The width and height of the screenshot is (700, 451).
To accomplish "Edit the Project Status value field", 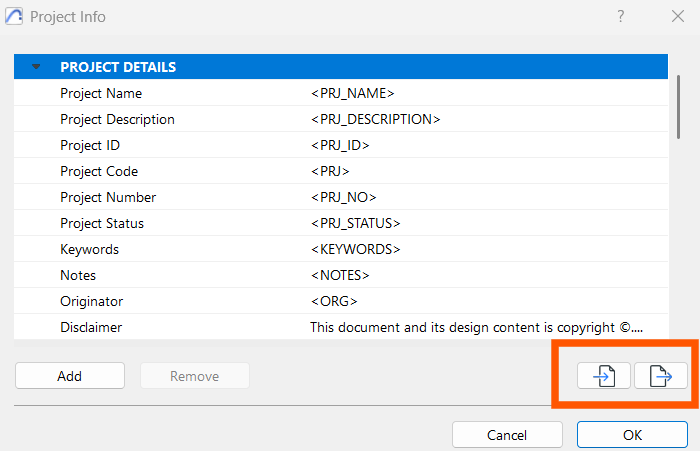I will [488, 223].
